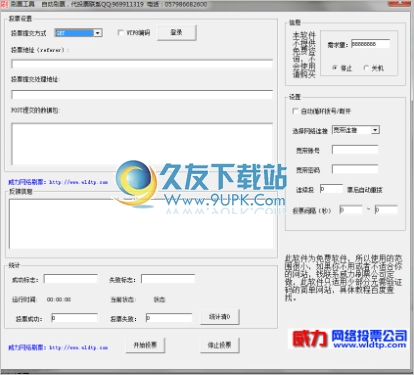Enable the auto cycle redial/disconnect checkbox

(295, 111)
